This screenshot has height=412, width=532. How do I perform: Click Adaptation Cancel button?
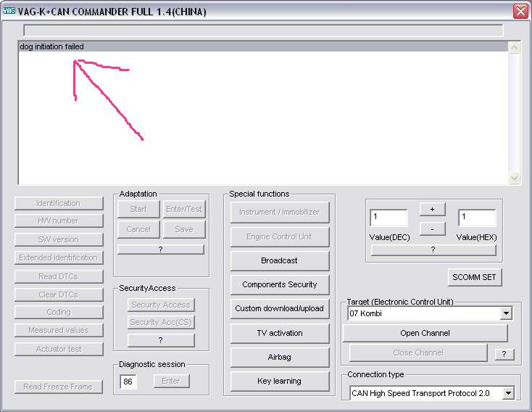(x=138, y=230)
